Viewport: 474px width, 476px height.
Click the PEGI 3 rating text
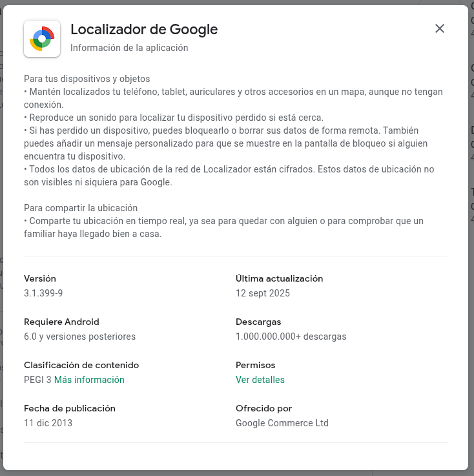[37, 380]
